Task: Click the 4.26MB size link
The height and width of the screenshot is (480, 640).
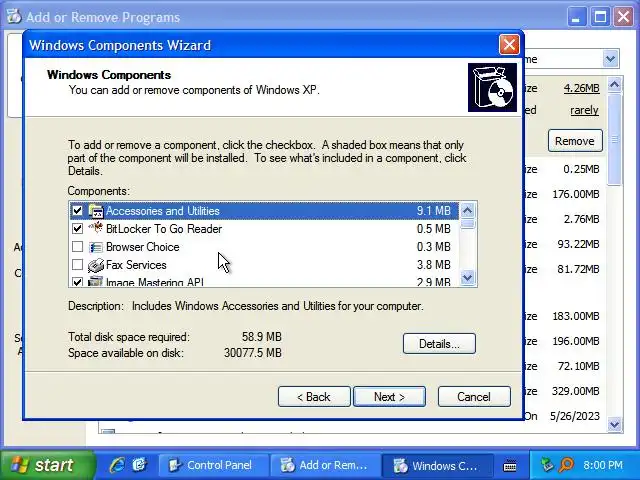Action: tap(581, 88)
